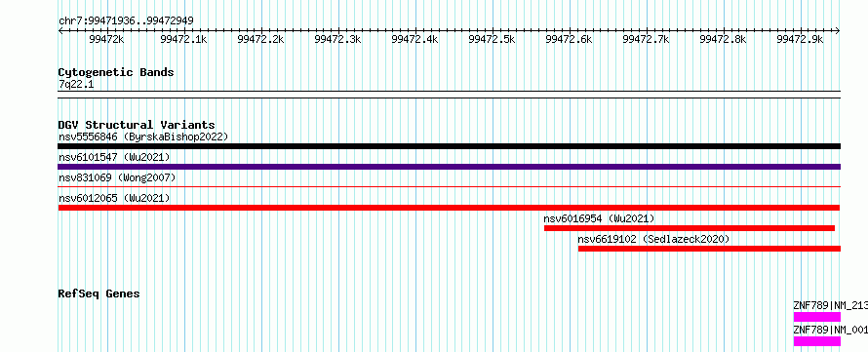Select the thin red nsv831069 line
The image size is (868, 352).
tap(449, 187)
